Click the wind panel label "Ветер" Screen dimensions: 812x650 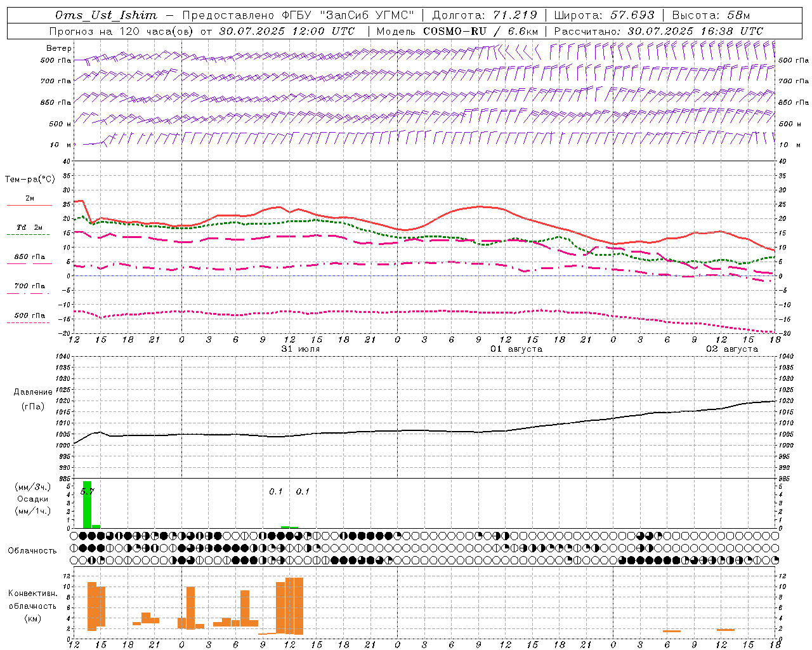pyautogui.click(x=59, y=48)
